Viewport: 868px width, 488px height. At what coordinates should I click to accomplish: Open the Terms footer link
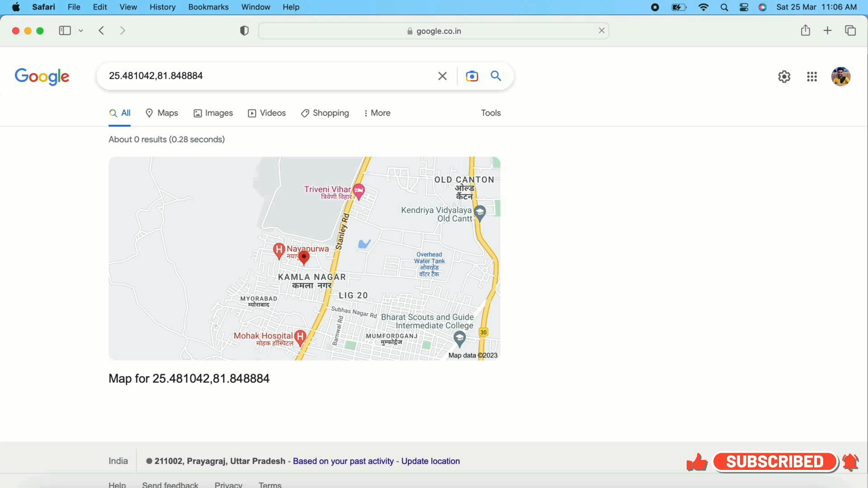270,484
